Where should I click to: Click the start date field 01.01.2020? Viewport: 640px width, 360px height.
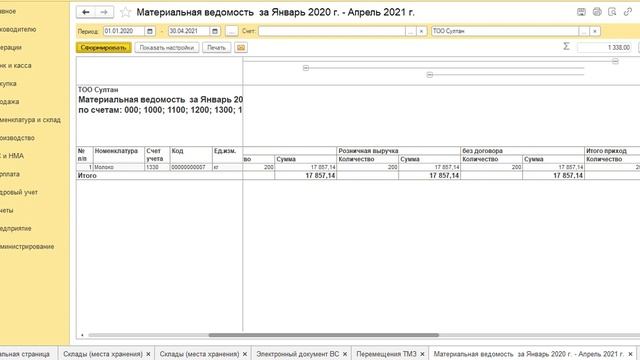124,31
